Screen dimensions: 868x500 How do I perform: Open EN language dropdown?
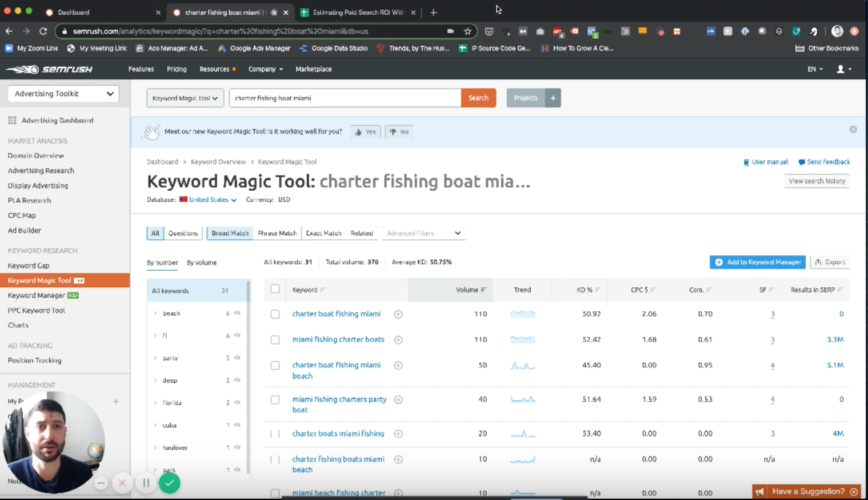815,69
